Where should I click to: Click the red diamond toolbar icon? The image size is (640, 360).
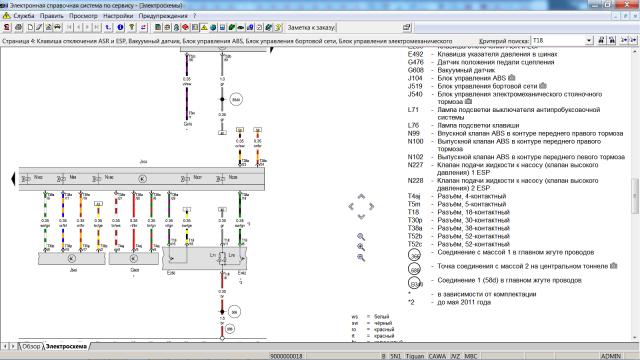tap(185, 27)
